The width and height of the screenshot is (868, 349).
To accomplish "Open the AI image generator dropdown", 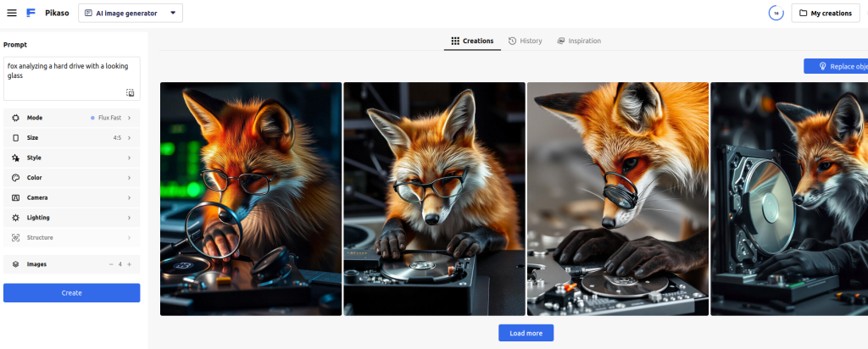I will [131, 13].
